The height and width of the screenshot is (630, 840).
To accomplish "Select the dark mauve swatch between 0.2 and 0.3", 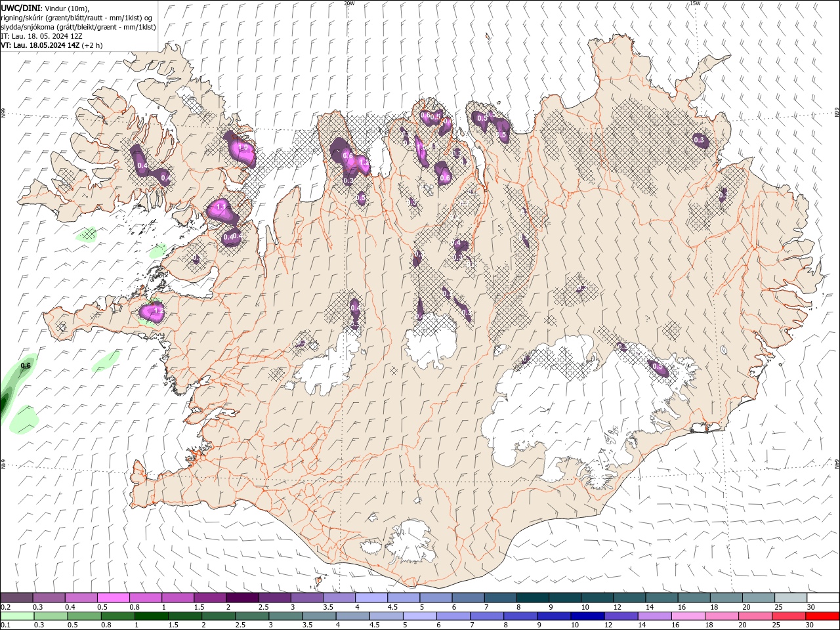I will pos(16,598).
